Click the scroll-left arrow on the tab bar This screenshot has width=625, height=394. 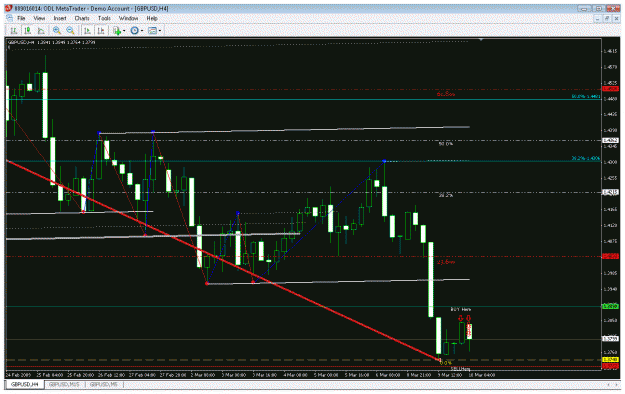click(x=608, y=384)
